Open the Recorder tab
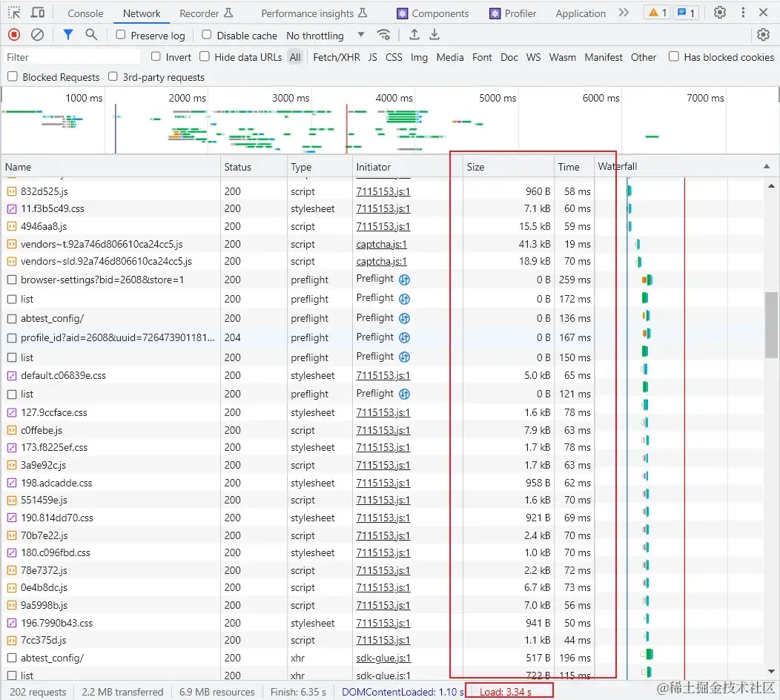 click(x=206, y=13)
